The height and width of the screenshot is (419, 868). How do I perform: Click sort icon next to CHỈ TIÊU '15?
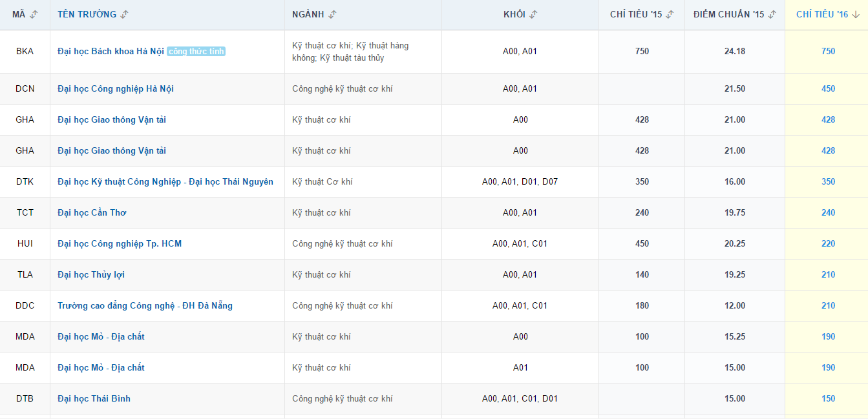pyautogui.click(x=670, y=15)
